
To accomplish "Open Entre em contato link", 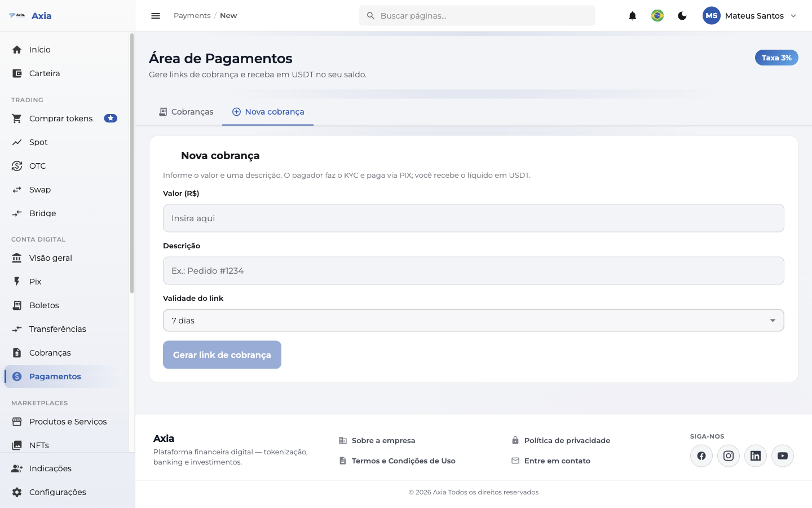I will [x=551, y=461].
